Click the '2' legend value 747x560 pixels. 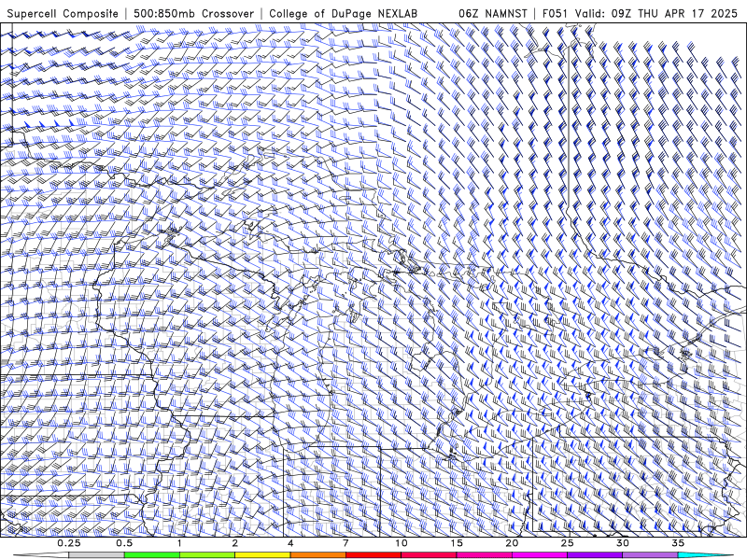click(235, 543)
